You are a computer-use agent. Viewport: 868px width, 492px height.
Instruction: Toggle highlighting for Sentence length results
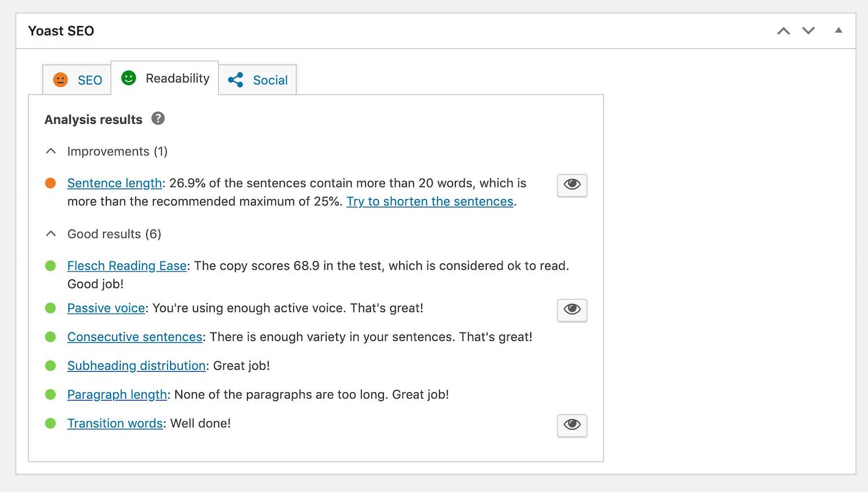point(572,185)
